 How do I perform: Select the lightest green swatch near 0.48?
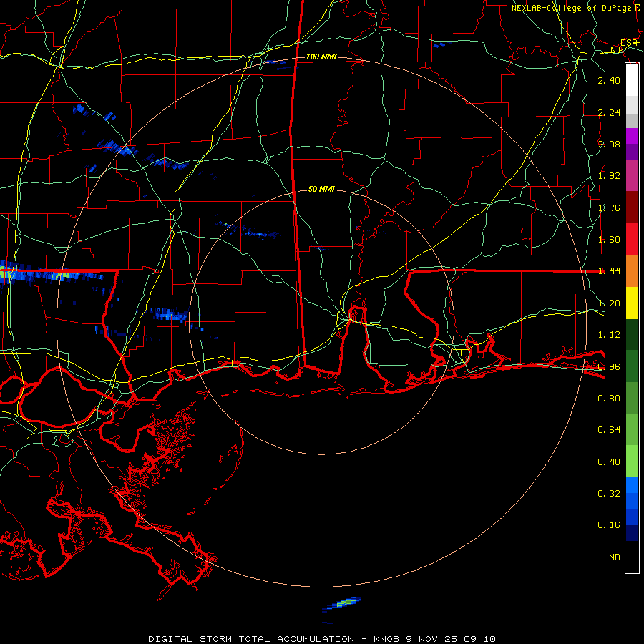pyautogui.click(x=632, y=462)
